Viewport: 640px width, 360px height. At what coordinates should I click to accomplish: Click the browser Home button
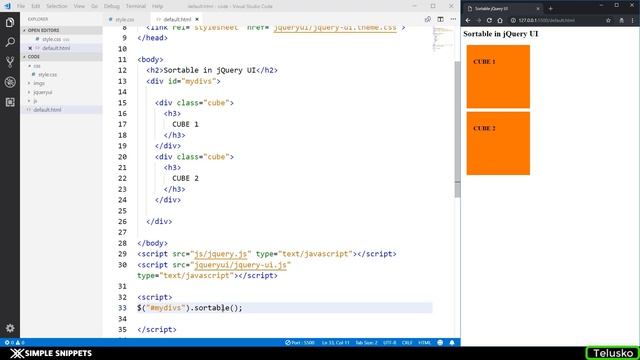click(500, 20)
